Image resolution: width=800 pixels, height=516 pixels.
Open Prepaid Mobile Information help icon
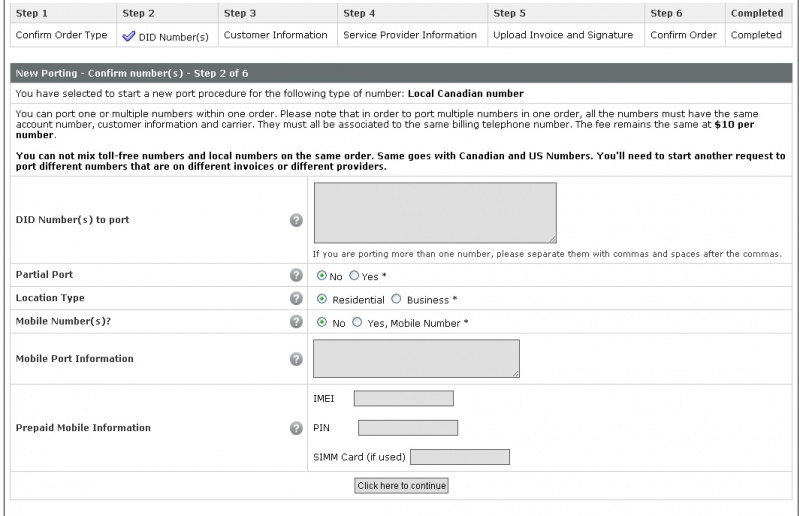(296, 428)
